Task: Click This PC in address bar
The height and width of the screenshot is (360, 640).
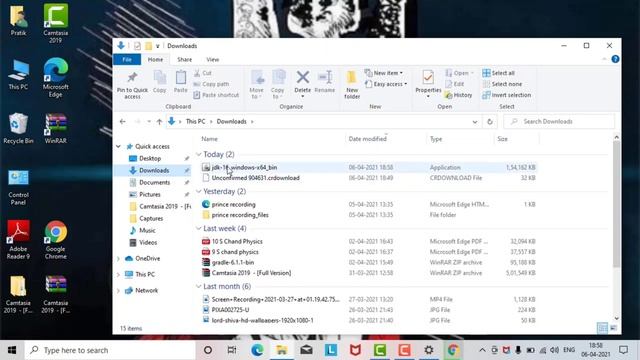Action: pyautogui.click(x=196, y=122)
